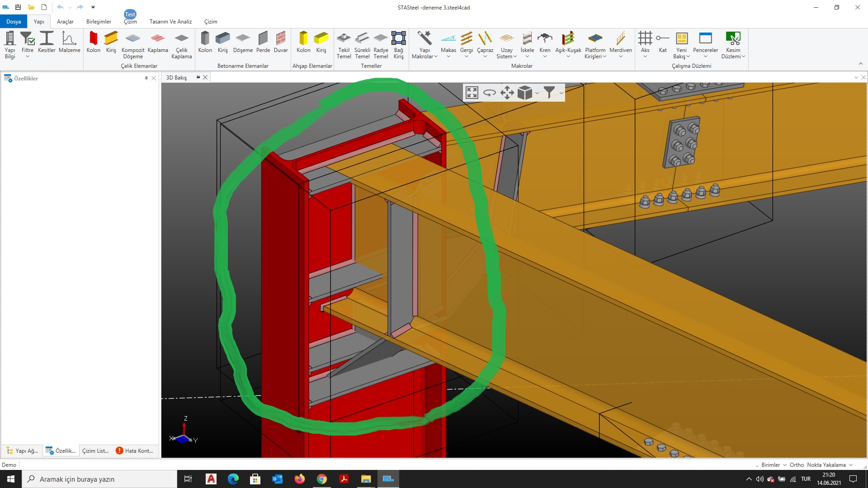868x488 pixels.
Task: Activate the orbit rotate view tool
Action: pyautogui.click(x=489, y=93)
